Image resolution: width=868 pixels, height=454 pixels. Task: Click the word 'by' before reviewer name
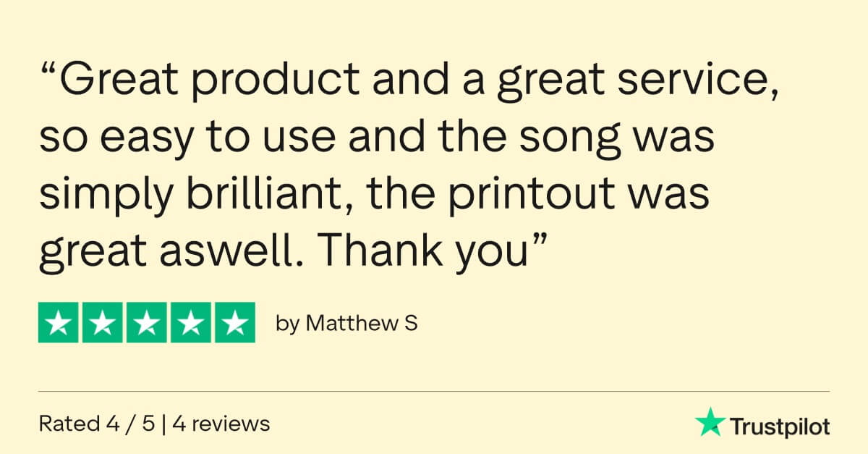(x=287, y=324)
